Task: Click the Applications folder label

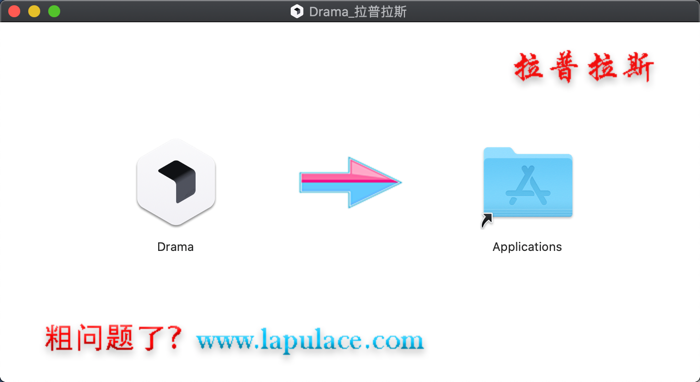Action: [527, 247]
